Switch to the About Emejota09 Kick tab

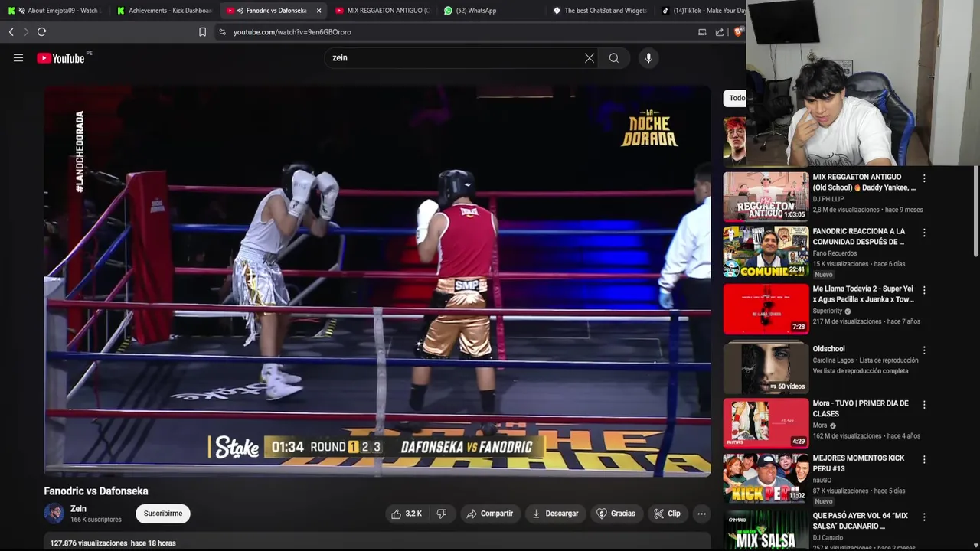(54, 11)
